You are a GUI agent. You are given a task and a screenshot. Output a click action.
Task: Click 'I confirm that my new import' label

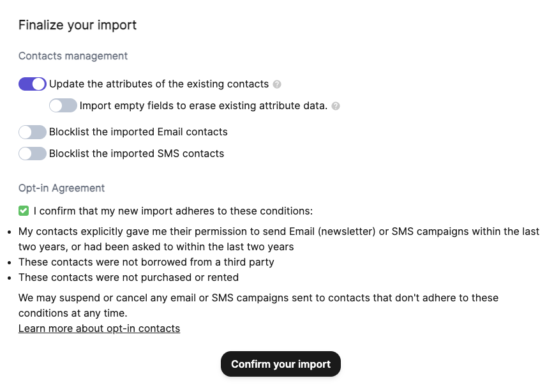coord(173,211)
